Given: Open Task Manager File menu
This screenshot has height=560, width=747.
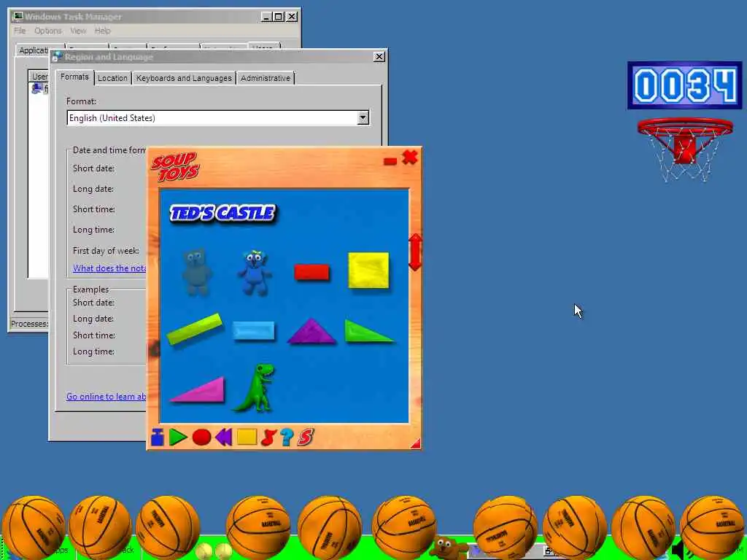Looking at the screenshot, I should [20, 31].
